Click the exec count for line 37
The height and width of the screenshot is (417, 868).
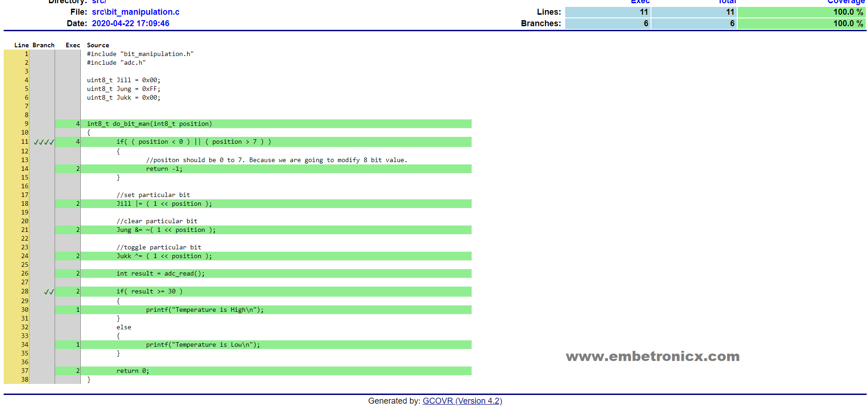point(78,371)
